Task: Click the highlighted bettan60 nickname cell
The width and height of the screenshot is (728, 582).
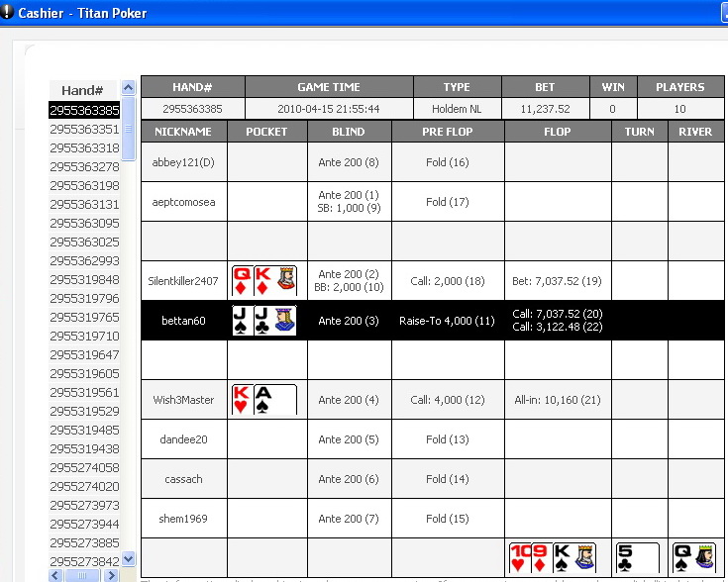Action: tap(183, 321)
